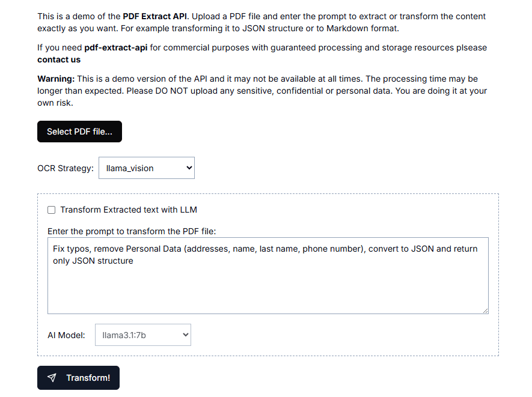The height and width of the screenshot is (397, 532).
Task: Click the bold "Warning:" heading text
Action: [56, 79]
